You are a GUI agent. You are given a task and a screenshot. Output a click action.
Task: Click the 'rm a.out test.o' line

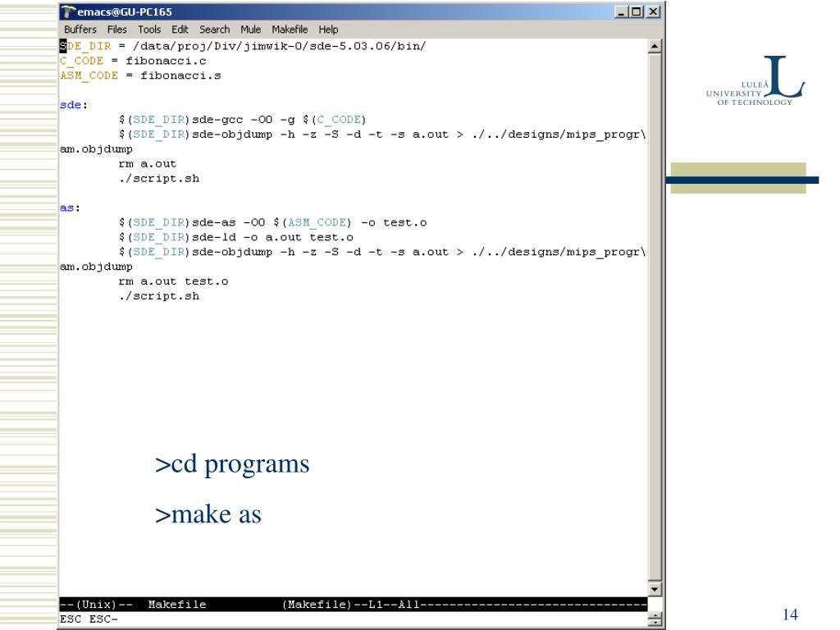point(173,281)
